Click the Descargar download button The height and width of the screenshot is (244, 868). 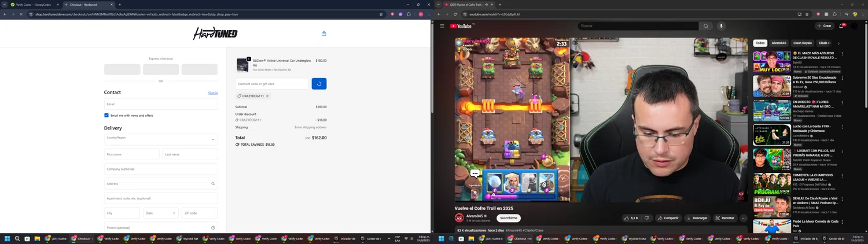coord(697,218)
